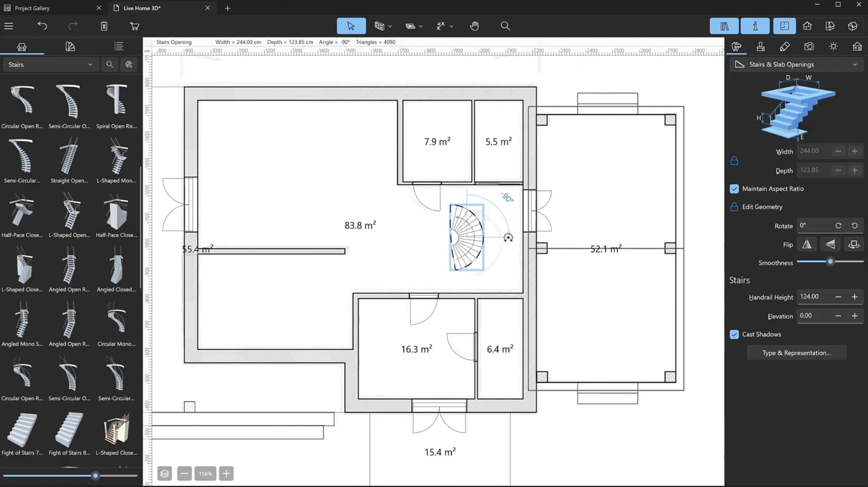
Task: Switch to 2D plan view
Action: (x=784, y=26)
